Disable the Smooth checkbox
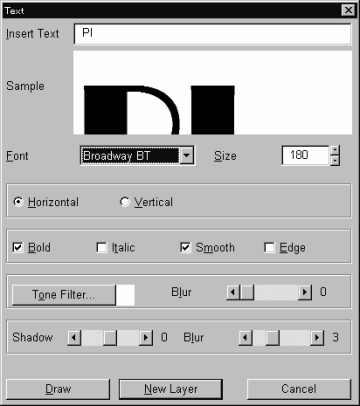 pyautogui.click(x=185, y=247)
